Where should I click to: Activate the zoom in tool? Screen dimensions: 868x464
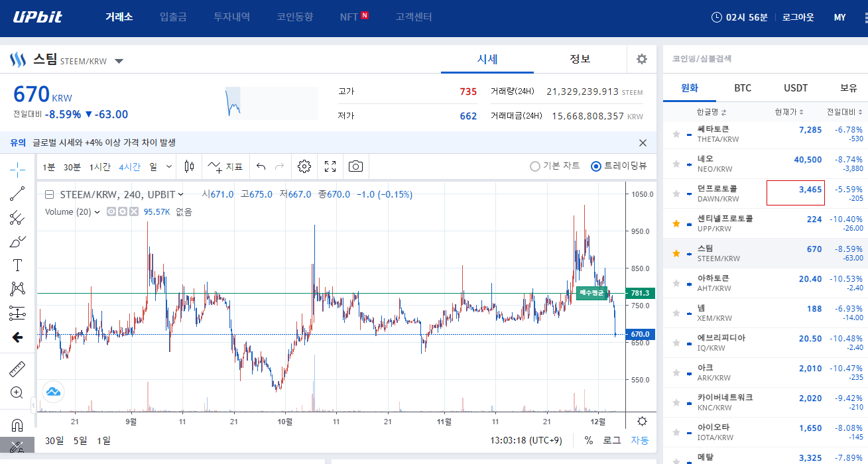click(x=17, y=392)
